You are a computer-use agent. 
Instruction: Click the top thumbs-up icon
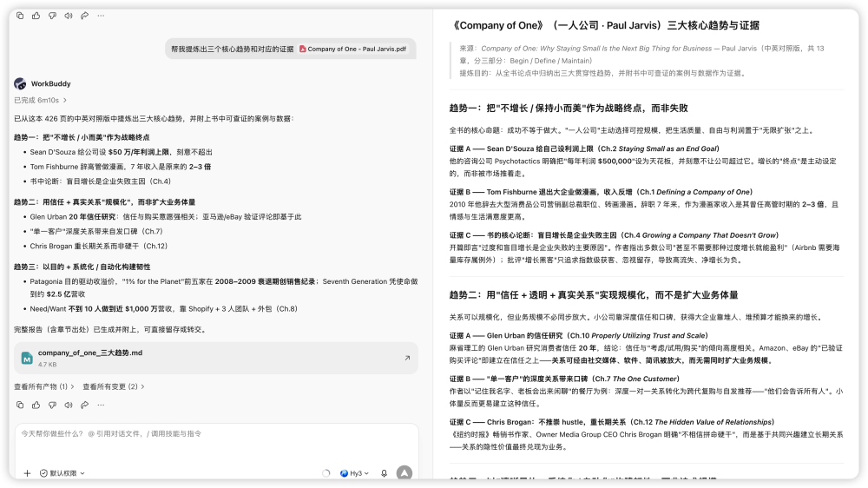[36, 16]
